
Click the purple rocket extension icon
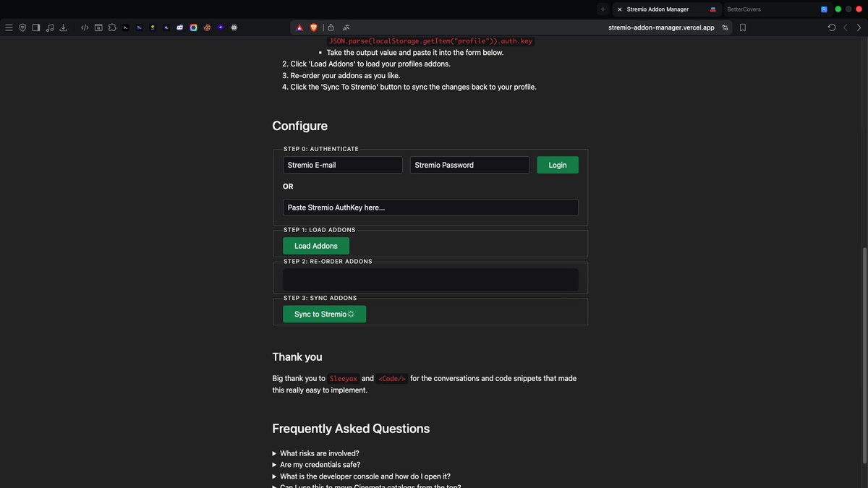[221, 27]
